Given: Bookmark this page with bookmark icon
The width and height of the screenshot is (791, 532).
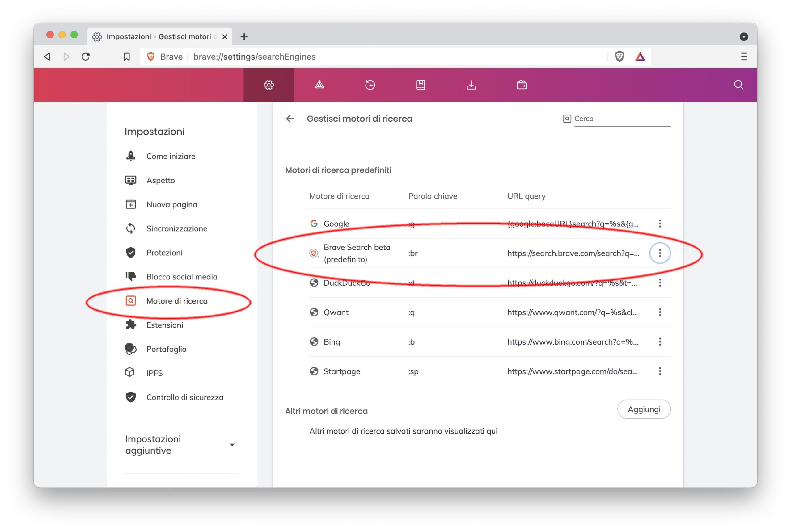Looking at the screenshot, I should (126, 57).
